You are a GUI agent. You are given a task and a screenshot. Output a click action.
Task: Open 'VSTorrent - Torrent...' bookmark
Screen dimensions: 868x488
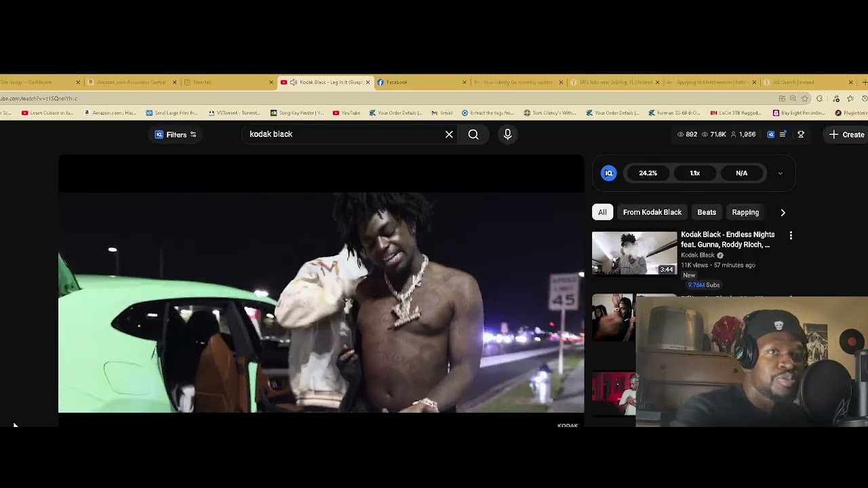(x=235, y=113)
